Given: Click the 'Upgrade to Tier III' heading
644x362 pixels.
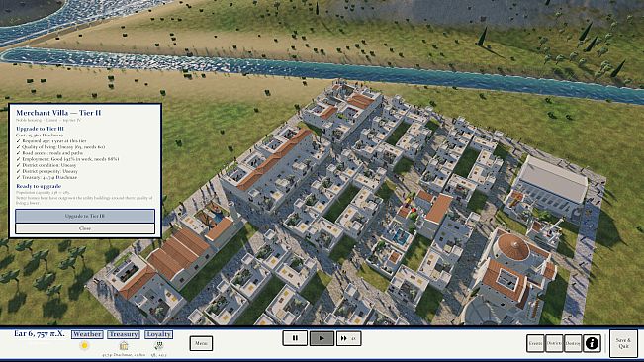Looking at the screenshot, I should pos(40,129).
